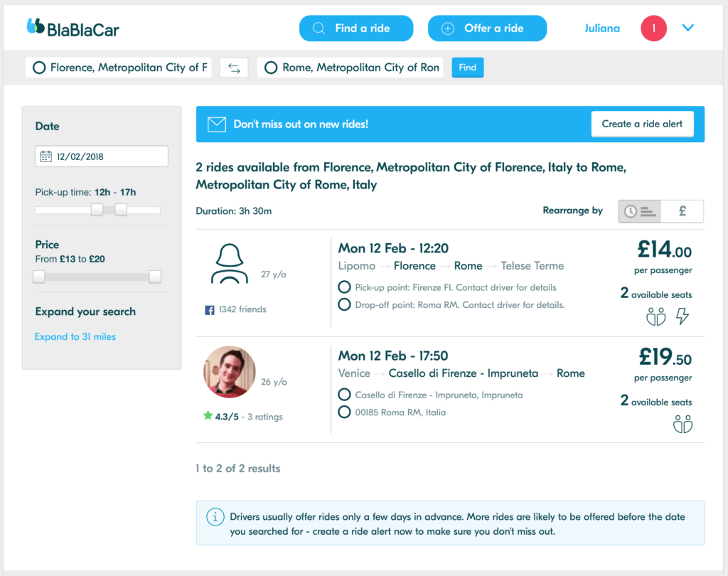
Task: Sort rides by price using the pound icon
Action: tap(682, 211)
